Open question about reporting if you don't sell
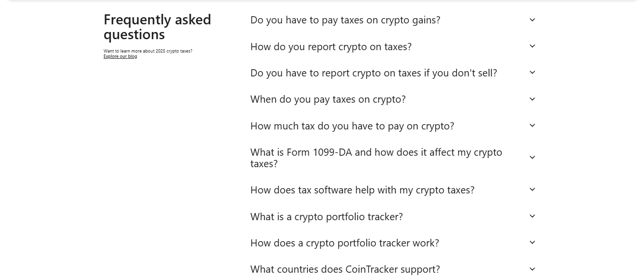The height and width of the screenshot is (277, 644). pos(374,73)
